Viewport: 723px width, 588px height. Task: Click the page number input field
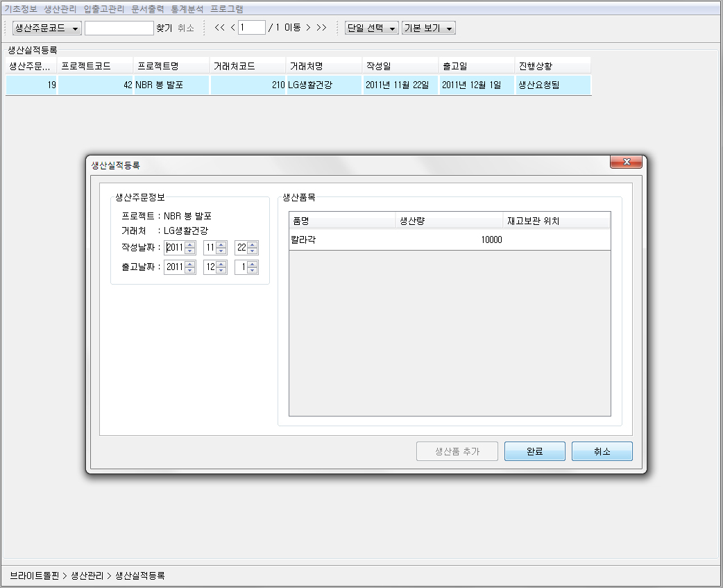251,28
